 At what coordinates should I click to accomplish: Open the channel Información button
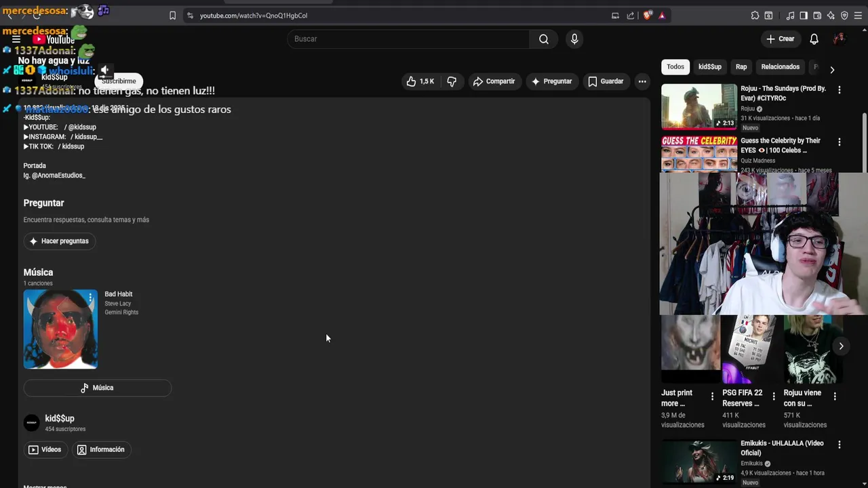(102, 449)
